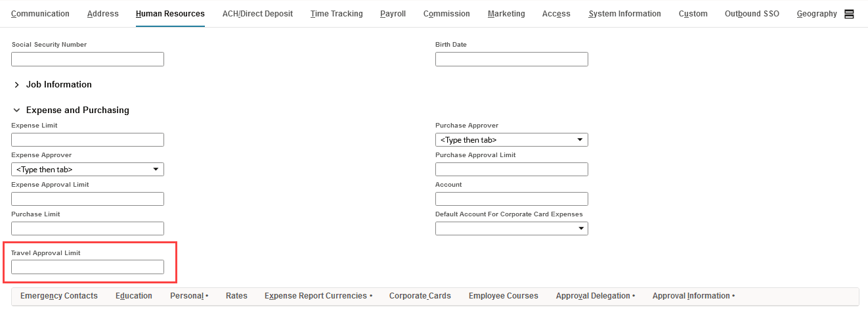The image size is (868, 311).
Task: Open the Purchase Approver dropdown
Action: coord(580,140)
